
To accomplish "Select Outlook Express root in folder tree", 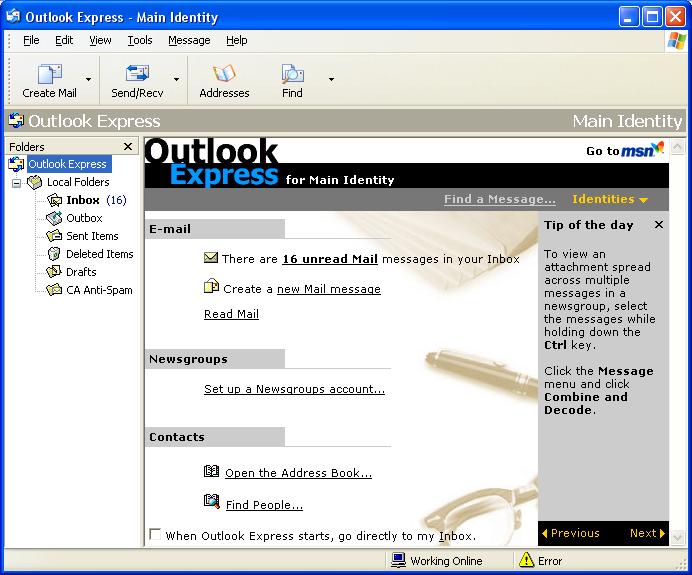I will (68, 164).
